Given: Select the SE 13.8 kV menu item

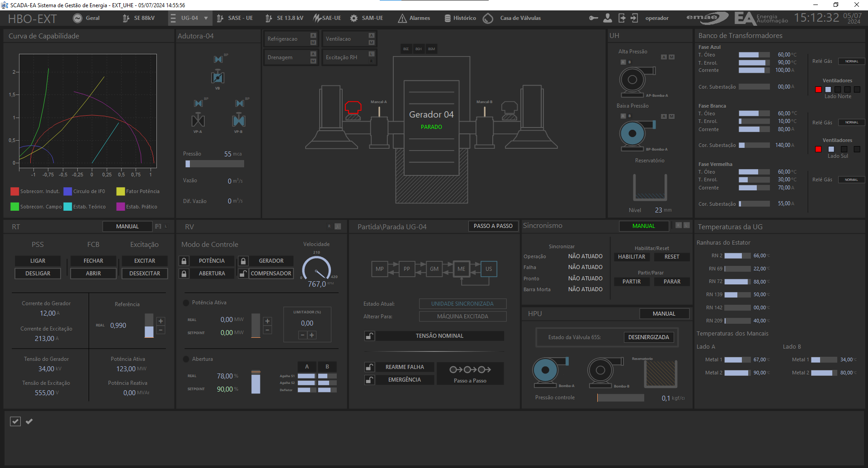Looking at the screenshot, I should coord(285,18).
